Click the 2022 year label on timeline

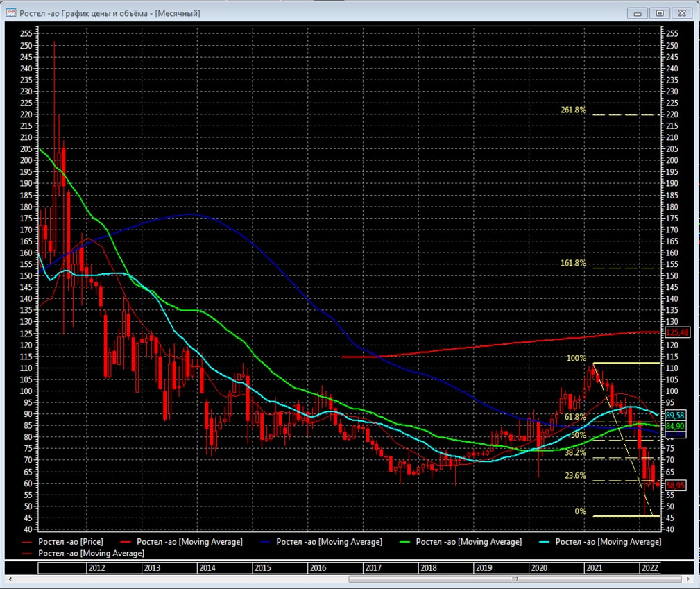tap(649, 568)
